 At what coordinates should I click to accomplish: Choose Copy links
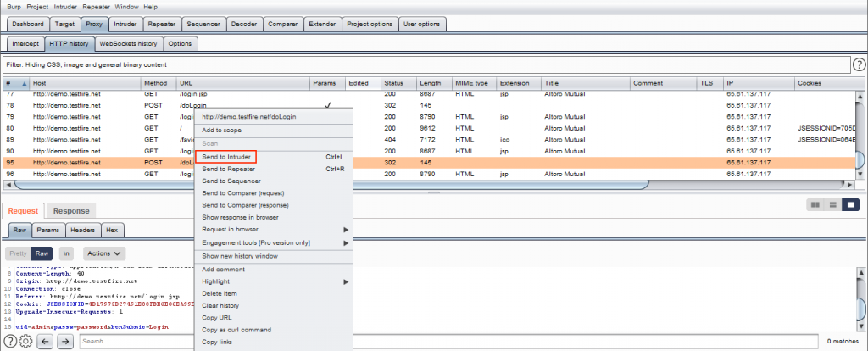coord(274,343)
